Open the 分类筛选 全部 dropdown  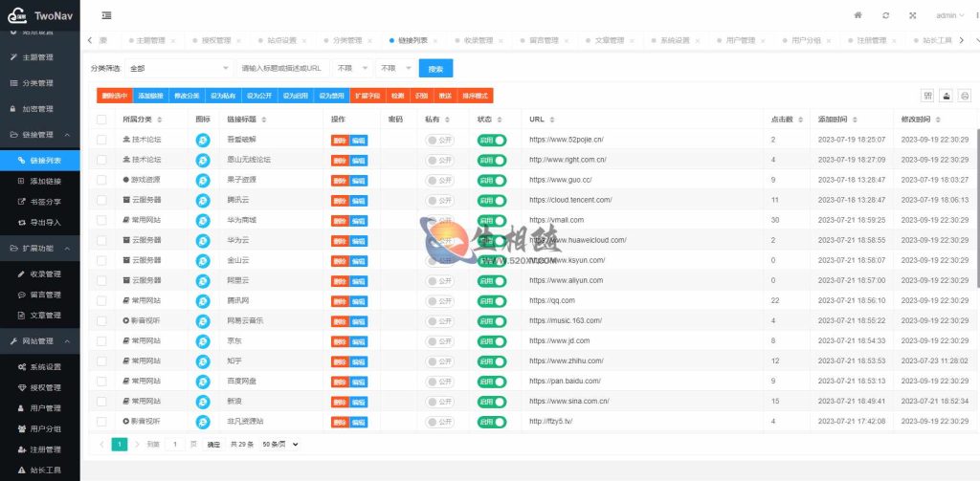tap(179, 68)
